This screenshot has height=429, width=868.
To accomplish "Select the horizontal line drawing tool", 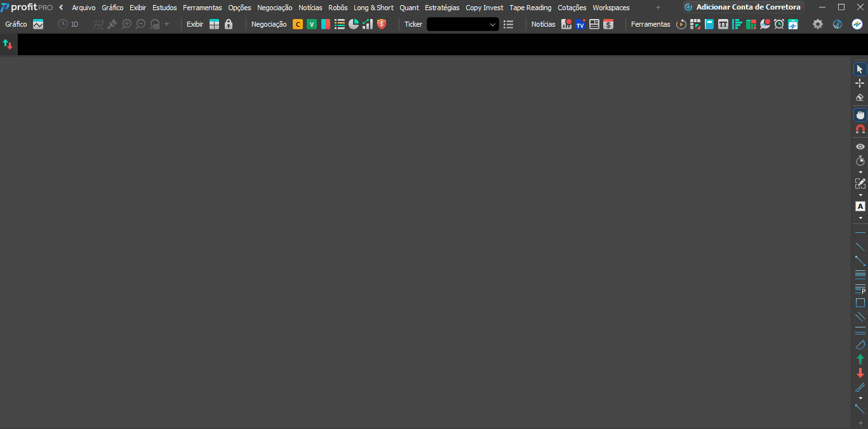I will coord(860,233).
